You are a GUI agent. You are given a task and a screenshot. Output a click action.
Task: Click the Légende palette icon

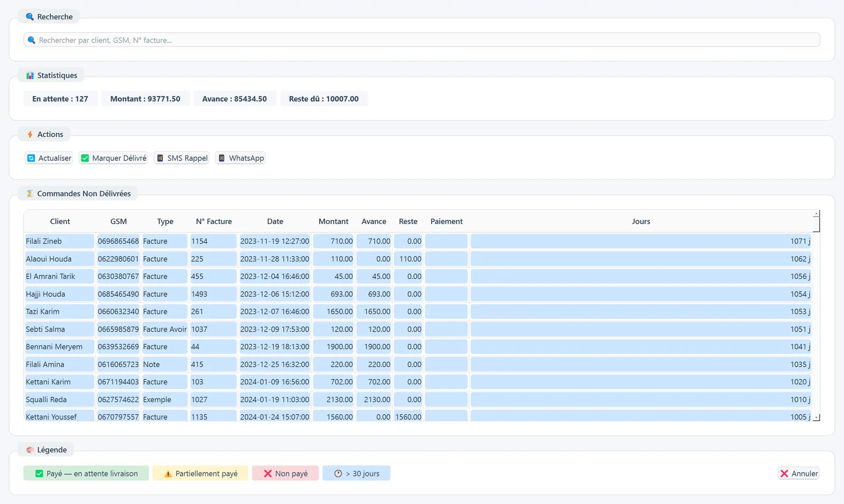30,450
